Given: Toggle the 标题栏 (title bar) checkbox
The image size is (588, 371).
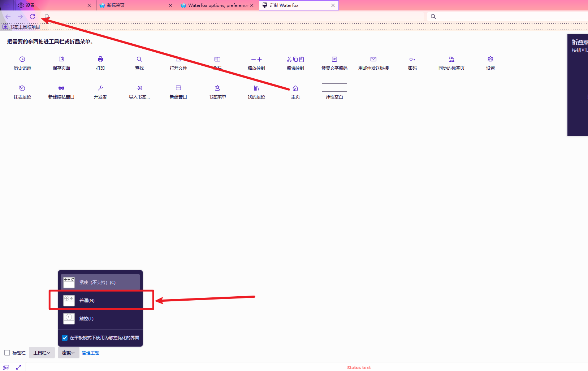Looking at the screenshot, I should coord(7,353).
